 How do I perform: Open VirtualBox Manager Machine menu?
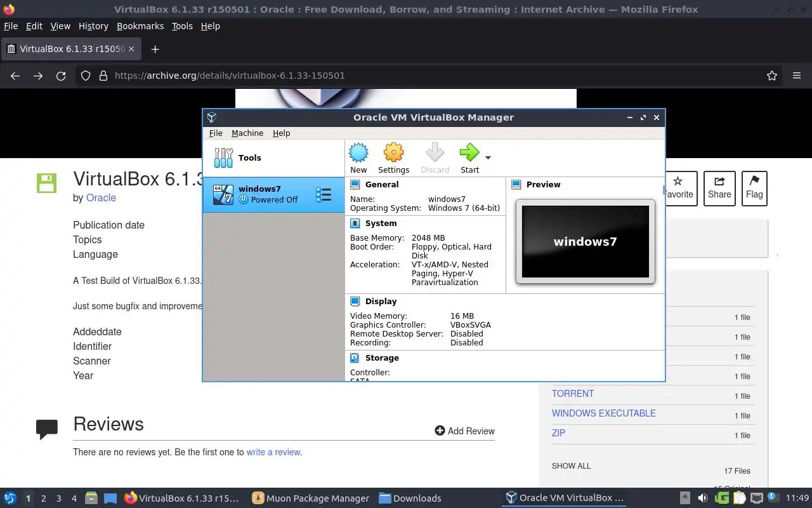[x=247, y=133]
